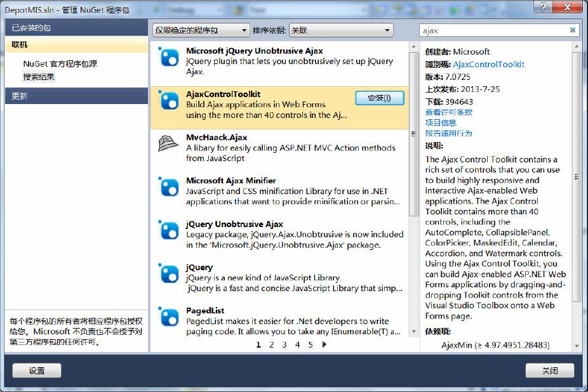The height and width of the screenshot is (392, 588).
Task: Open AjaxControlToolkit identifier link
Action: 489,65
